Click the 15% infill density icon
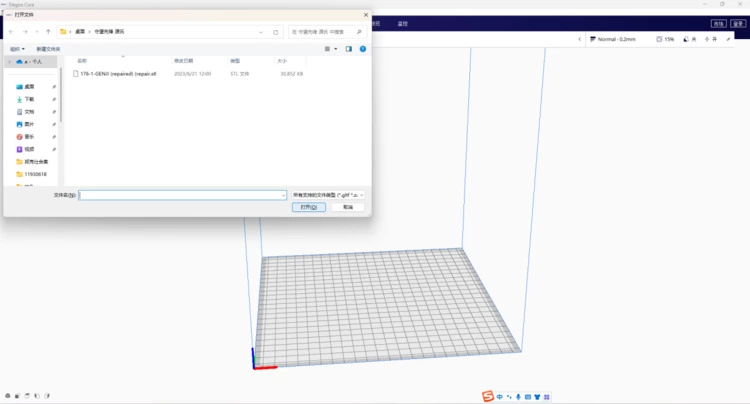Image resolution: width=750 pixels, height=404 pixels. coord(665,39)
